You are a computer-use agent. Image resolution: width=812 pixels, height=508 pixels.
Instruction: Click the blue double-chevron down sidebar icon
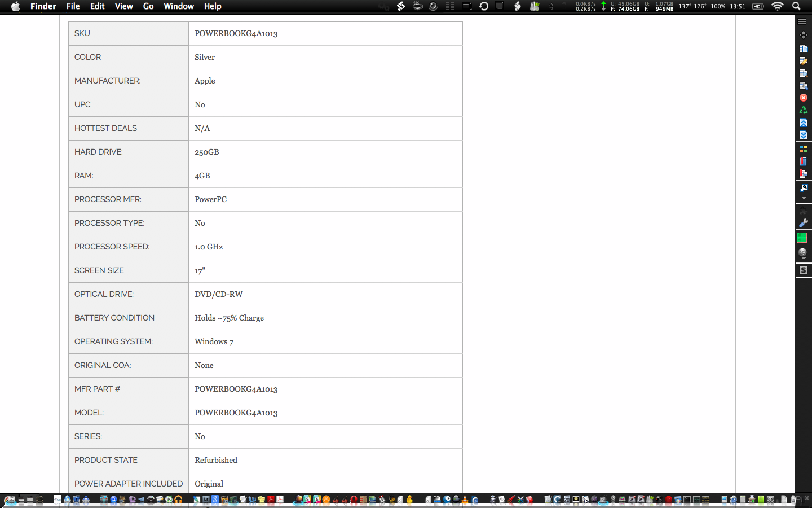[804, 135]
